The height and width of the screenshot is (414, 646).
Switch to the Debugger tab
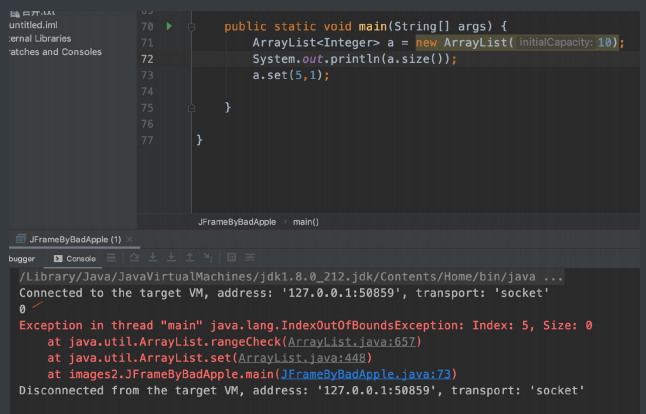21,259
